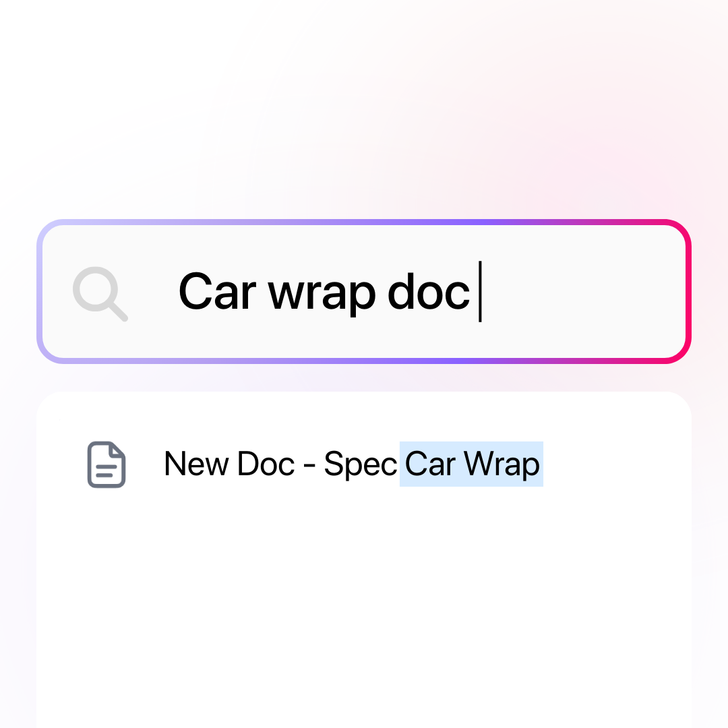
Task: Click the highlighted Car Wrap match text
Action: point(472,464)
